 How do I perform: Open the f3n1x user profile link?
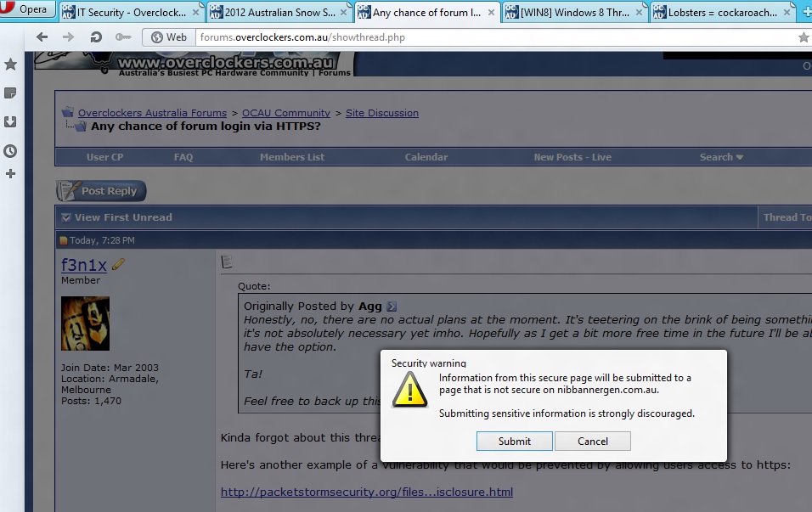point(84,265)
